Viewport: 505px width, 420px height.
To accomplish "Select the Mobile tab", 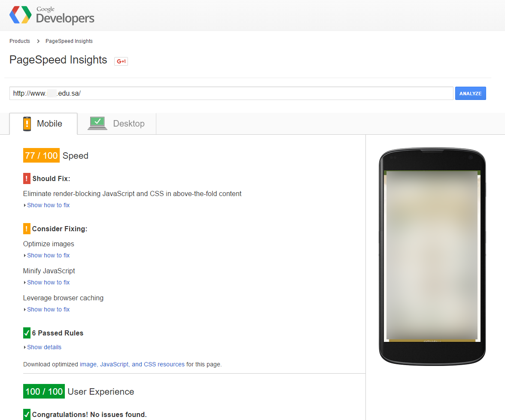I will click(49, 124).
